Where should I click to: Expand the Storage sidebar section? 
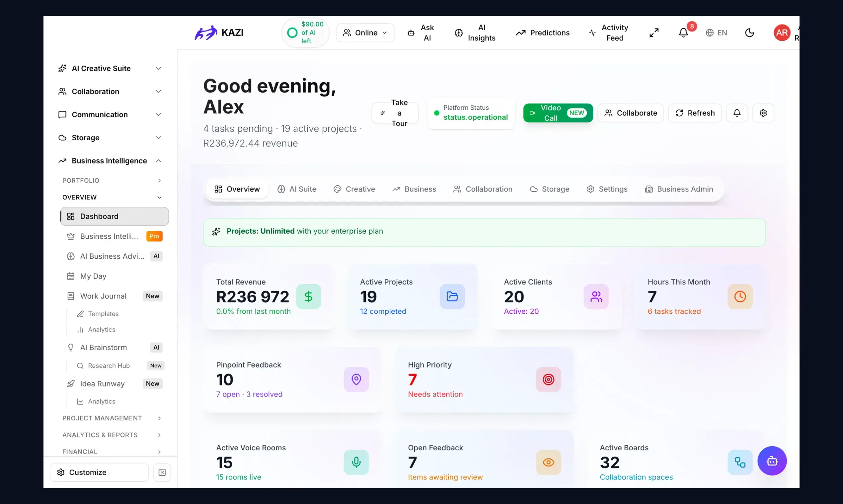pos(110,138)
